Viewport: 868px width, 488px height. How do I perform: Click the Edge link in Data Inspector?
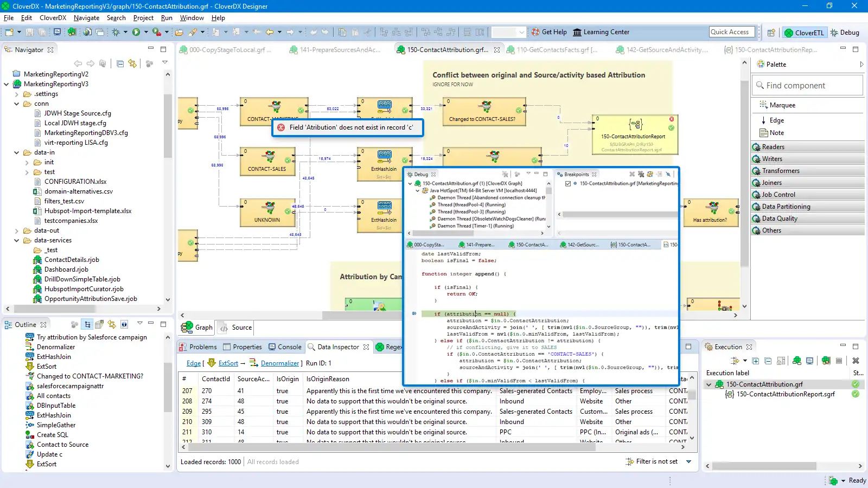[x=194, y=363]
